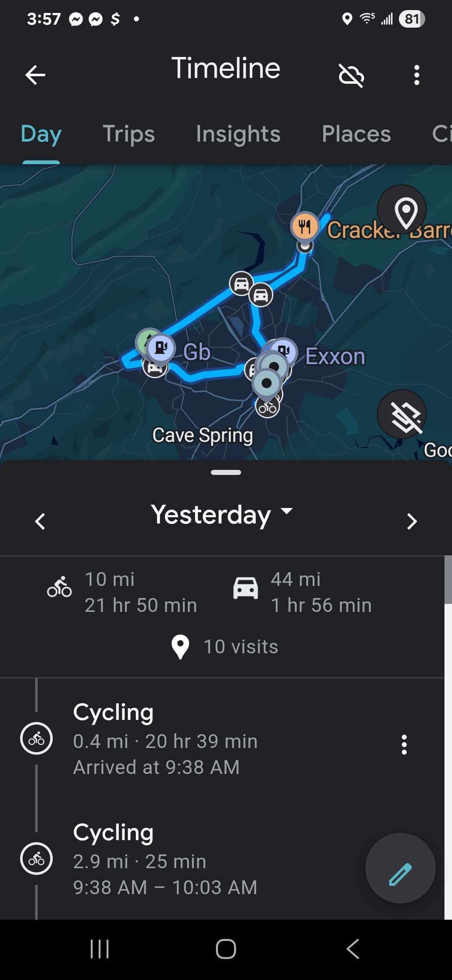Open the Timeline overflow menu
Viewport: 452px width, 980px height.
point(416,75)
